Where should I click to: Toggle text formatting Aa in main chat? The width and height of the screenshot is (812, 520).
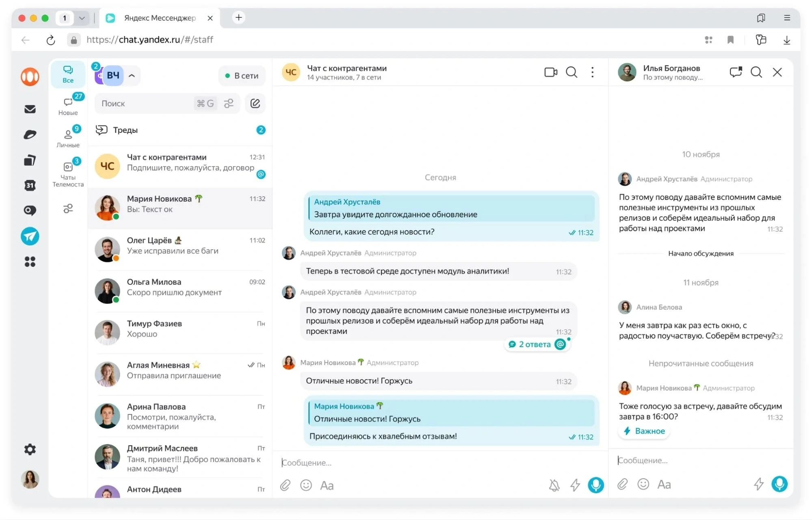[327, 485]
